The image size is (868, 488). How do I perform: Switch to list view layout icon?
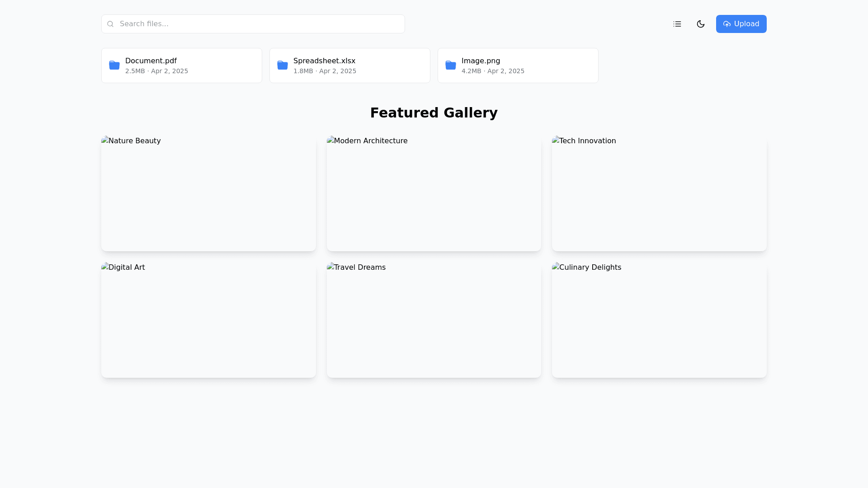tap(677, 24)
